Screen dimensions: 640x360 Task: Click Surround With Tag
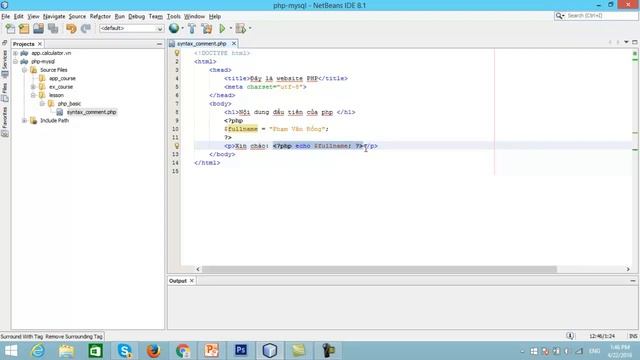22,336
